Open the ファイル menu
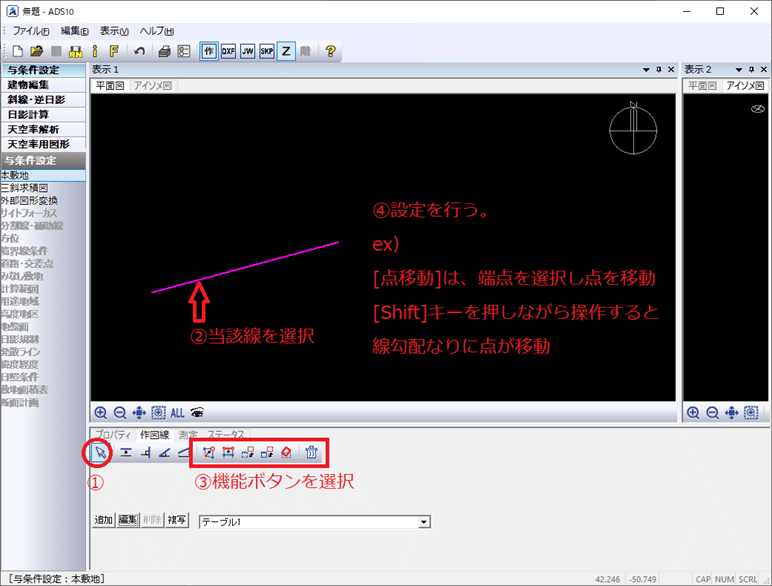This screenshot has width=772, height=586. [31, 31]
